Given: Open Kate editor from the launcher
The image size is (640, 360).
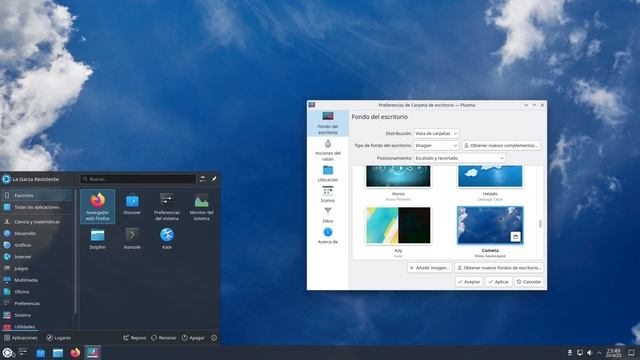Looking at the screenshot, I should [x=167, y=239].
